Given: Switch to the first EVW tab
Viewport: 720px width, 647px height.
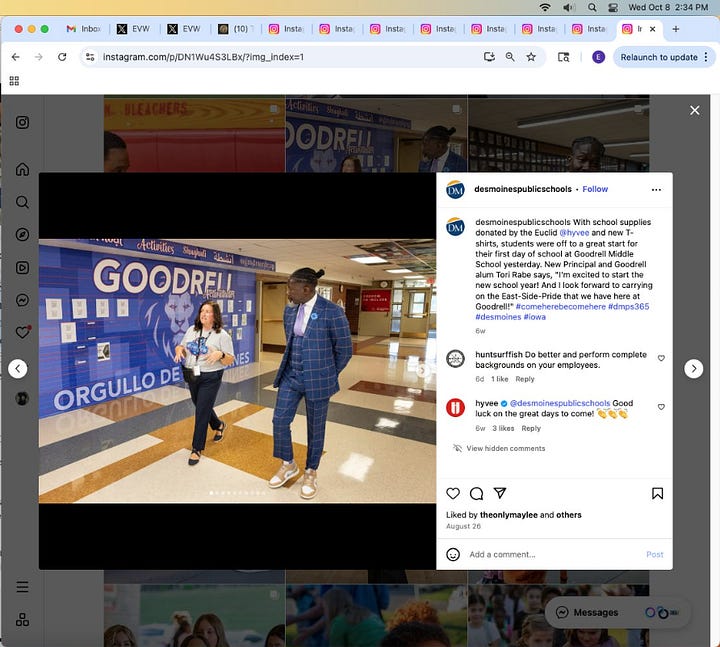Looking at the screenshot, I should (134, 29).
